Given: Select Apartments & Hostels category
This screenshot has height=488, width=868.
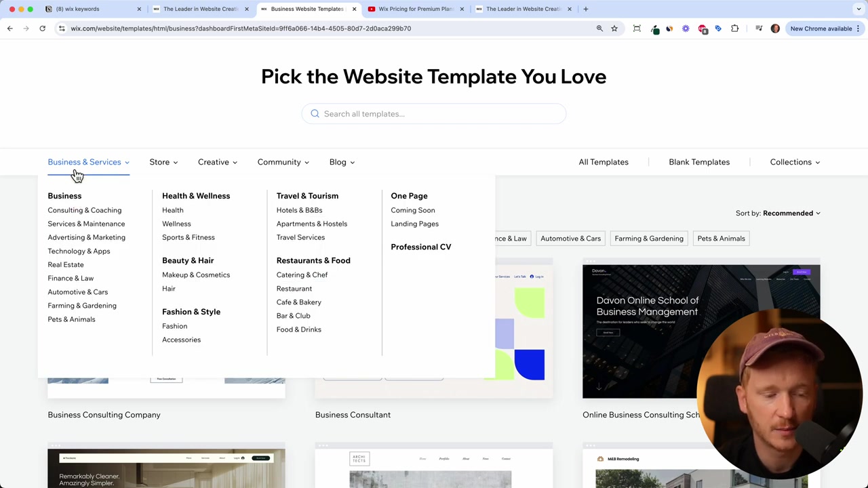Looking at the screenshot, I should pos(312,224).
